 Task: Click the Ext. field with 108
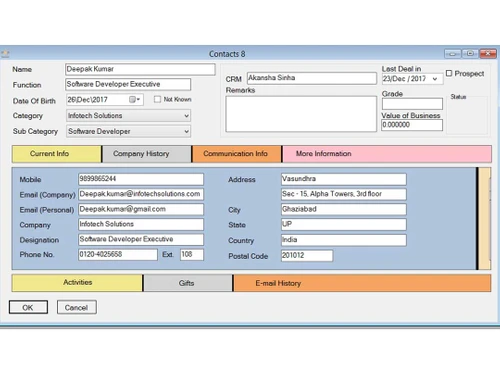click(192, 254)
